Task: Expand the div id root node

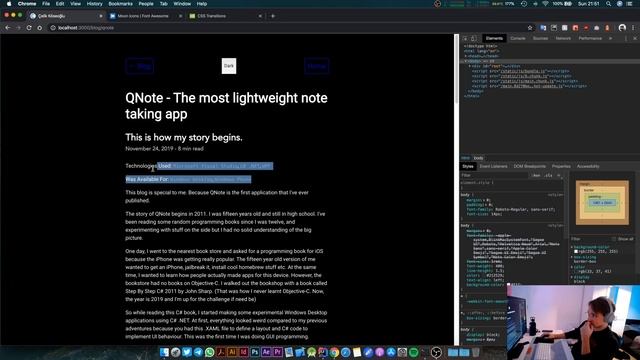Action: (x=470, y=66)
